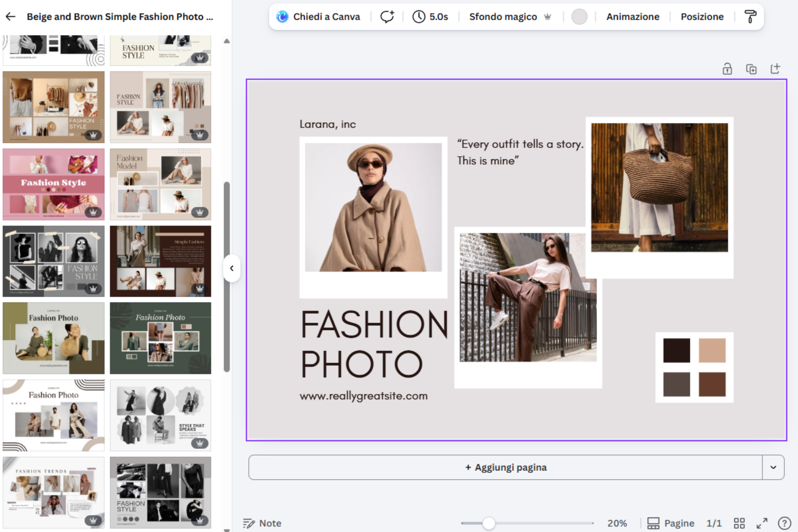Add a comment with the speech bubble icon
This screenshot has height=532, width=798.
click(387, 16)
